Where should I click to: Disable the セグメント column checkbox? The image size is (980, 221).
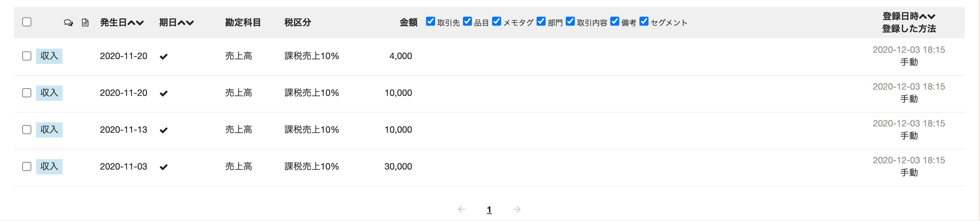(x=644, y=21)
